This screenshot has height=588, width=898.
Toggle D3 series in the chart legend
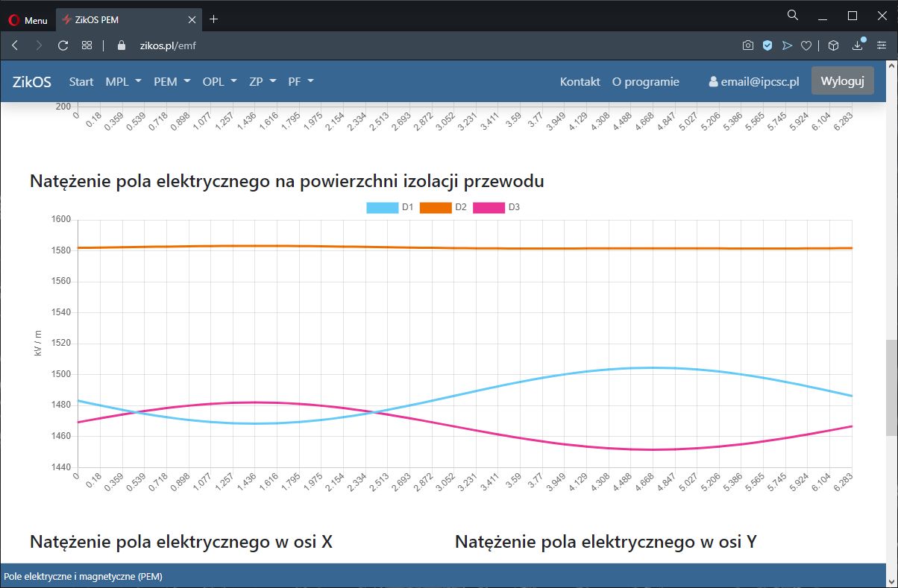[x=496, y=207]
